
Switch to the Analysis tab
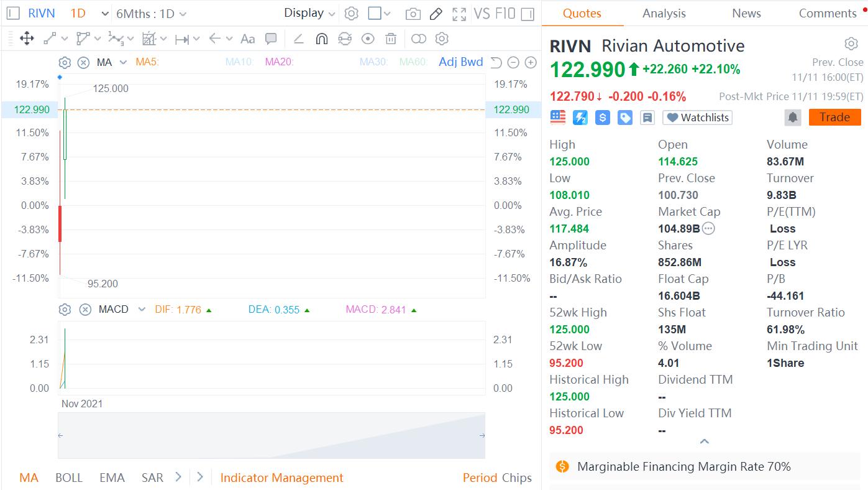[x=664, y=14]
